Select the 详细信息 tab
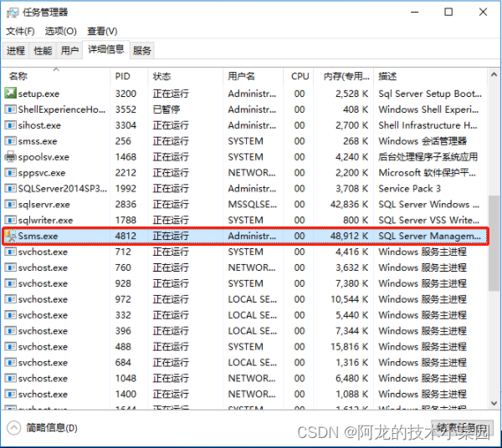The image size is (502, 448). coord(106,49)
